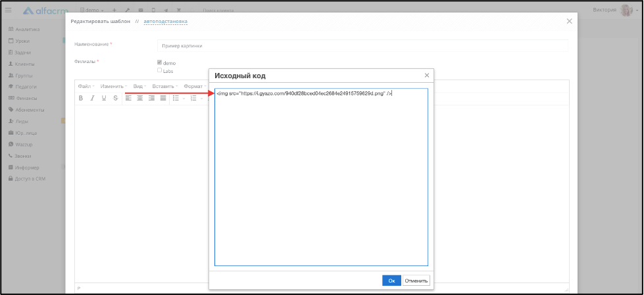Toggle strikethrough formatting in the editor
The height and width of the screenshot is (295, 644).
click(x=115, y=98)
